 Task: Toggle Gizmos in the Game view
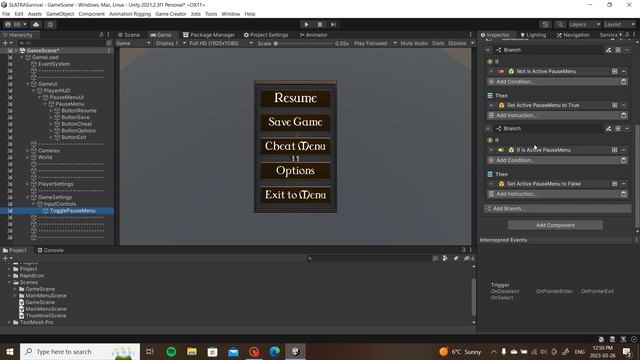pyautogui.click(x=457, y=43)
